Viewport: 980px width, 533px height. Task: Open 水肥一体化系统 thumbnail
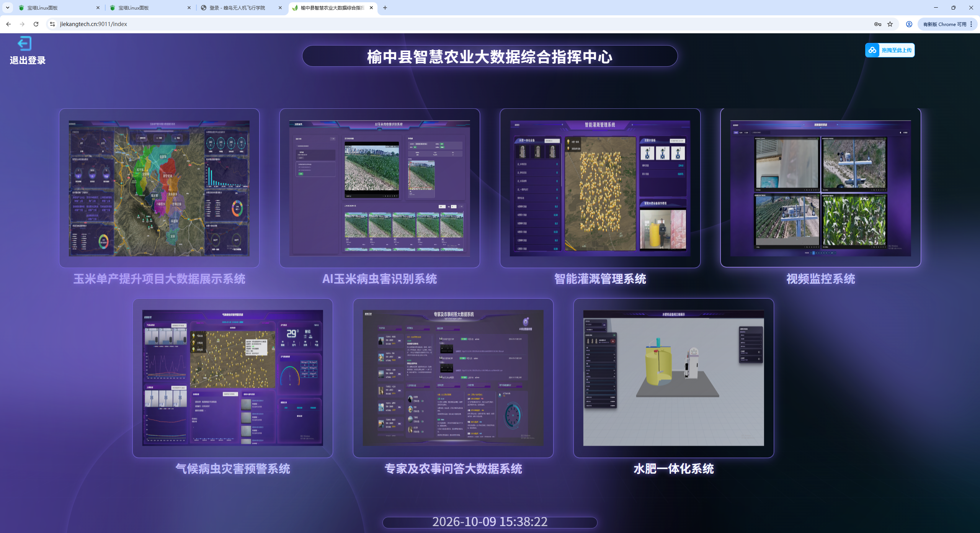674,378
